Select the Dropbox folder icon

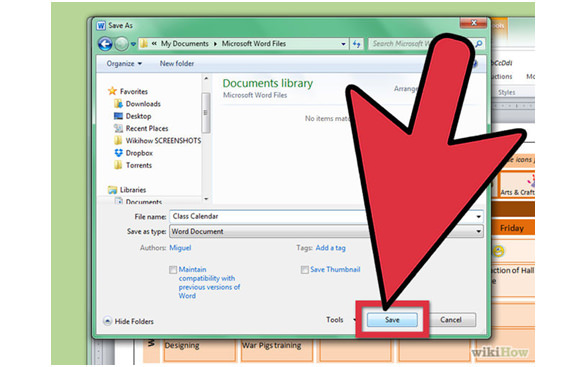coord(118,153)
